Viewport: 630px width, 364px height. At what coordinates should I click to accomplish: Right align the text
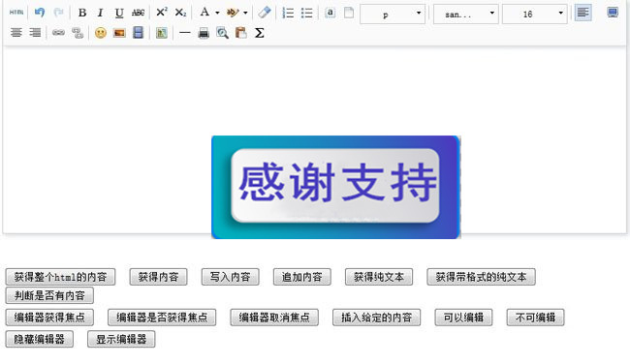point(35,33)
